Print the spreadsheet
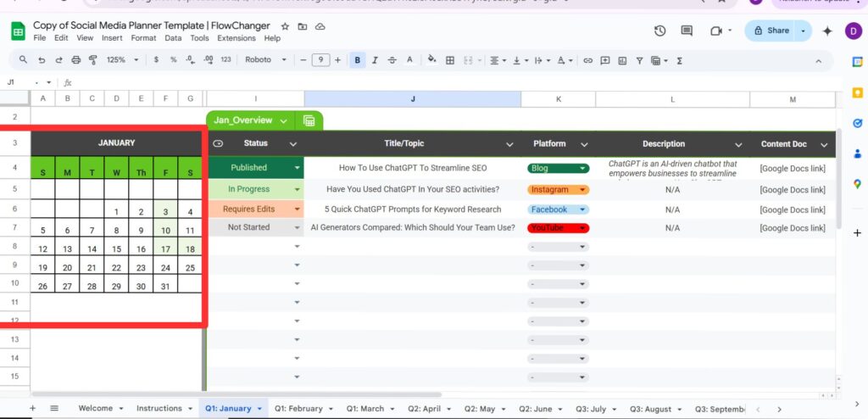The height and width of the screenshot is (419, 868). [x=76, y=60]
